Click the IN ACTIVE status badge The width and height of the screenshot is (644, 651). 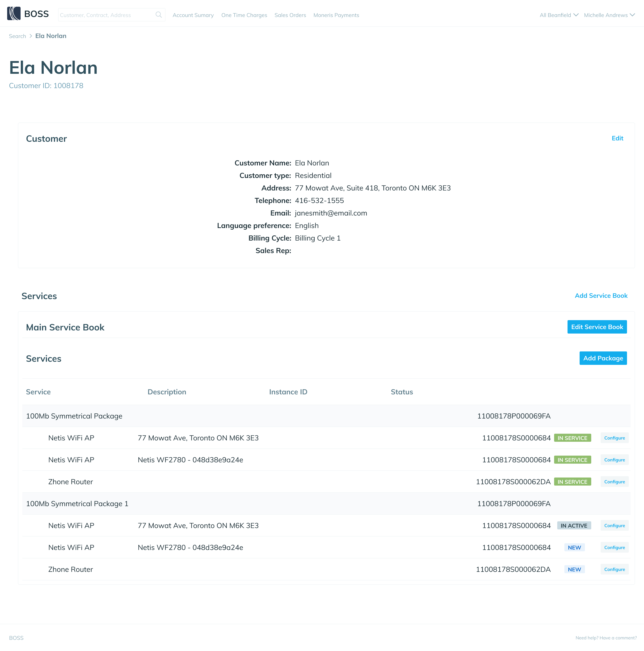[574, 526]
